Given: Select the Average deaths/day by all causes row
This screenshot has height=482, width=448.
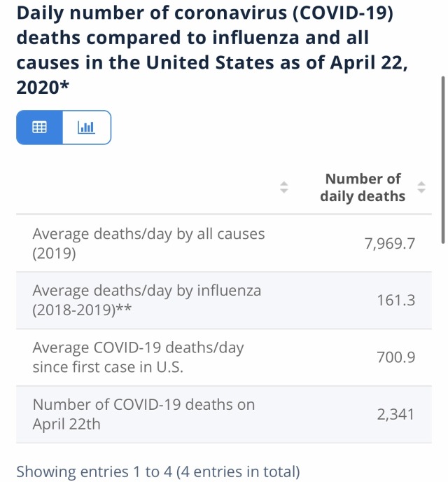Looking at the screenshot, I should (x=224, y=243).
